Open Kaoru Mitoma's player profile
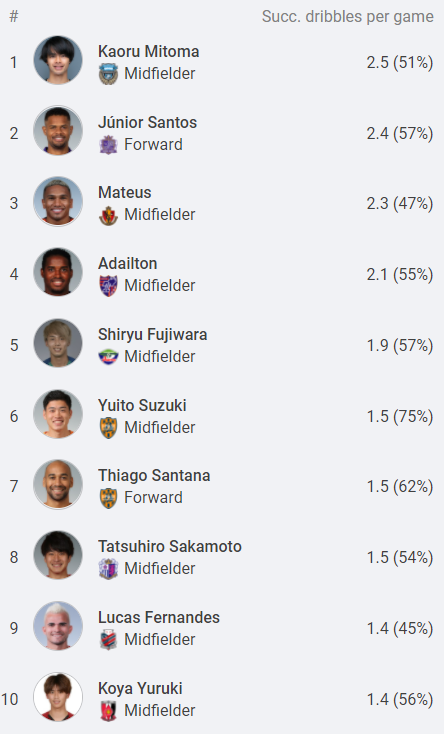Viewport: 444px width, 734px height. [148, 51]
